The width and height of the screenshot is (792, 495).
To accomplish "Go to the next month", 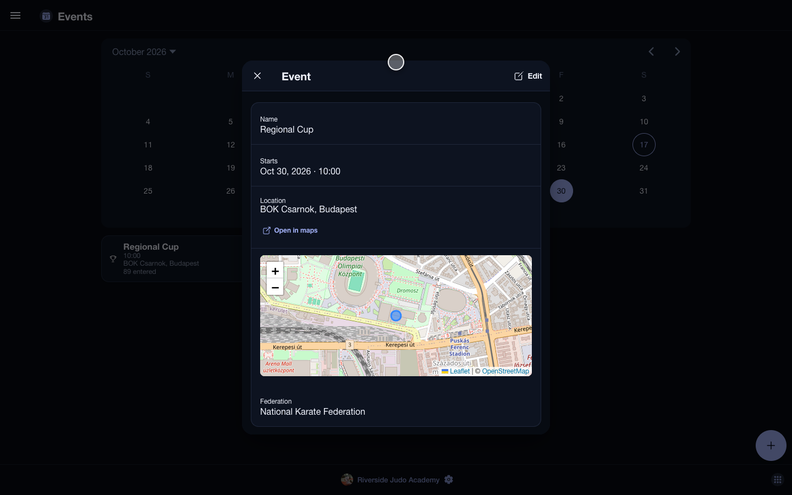I will click(677, 52).
